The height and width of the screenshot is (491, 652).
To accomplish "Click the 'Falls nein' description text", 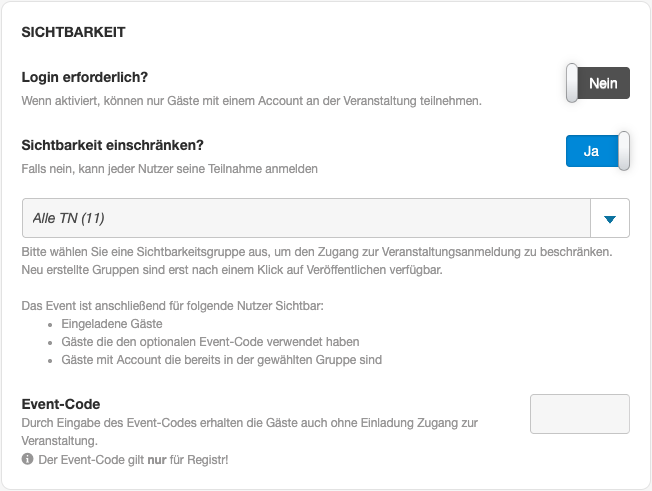I will coord(169,168).
